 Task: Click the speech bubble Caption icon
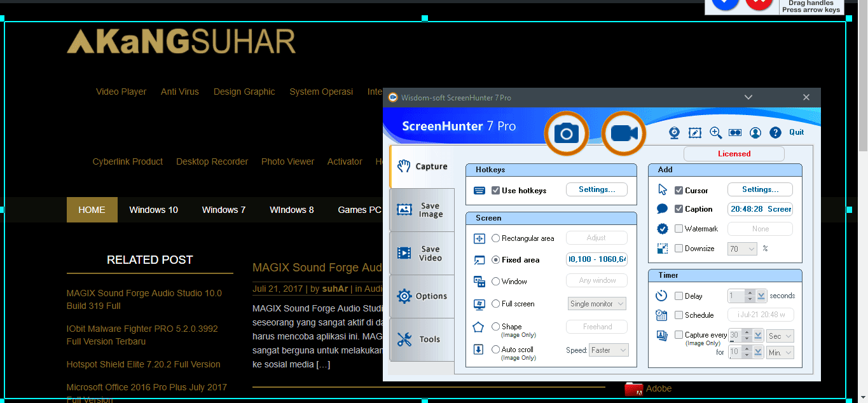click(x=662, y=208)
